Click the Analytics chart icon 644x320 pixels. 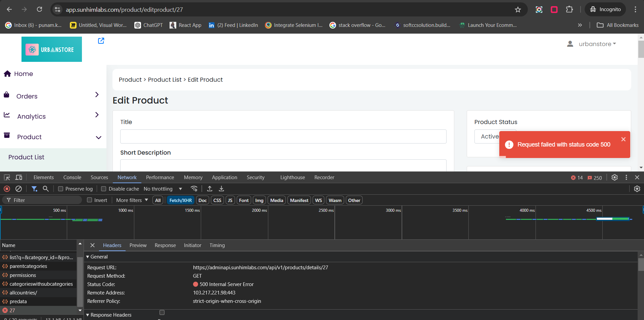7,115
